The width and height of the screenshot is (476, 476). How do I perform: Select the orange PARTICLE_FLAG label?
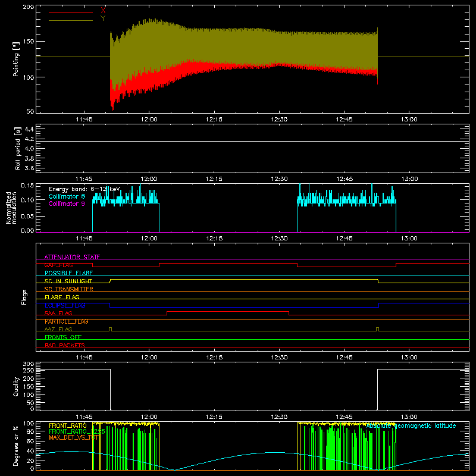pyautogui.click(x=67, y=321)
